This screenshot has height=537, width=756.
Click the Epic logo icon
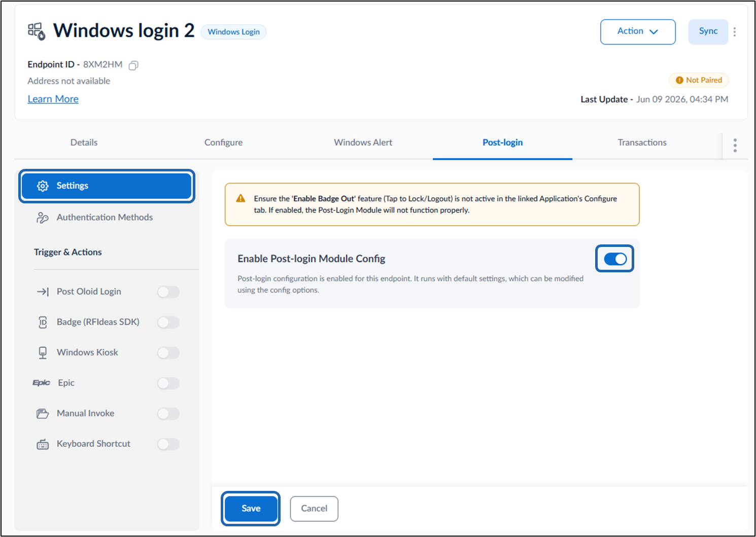[x=42, y=383]
